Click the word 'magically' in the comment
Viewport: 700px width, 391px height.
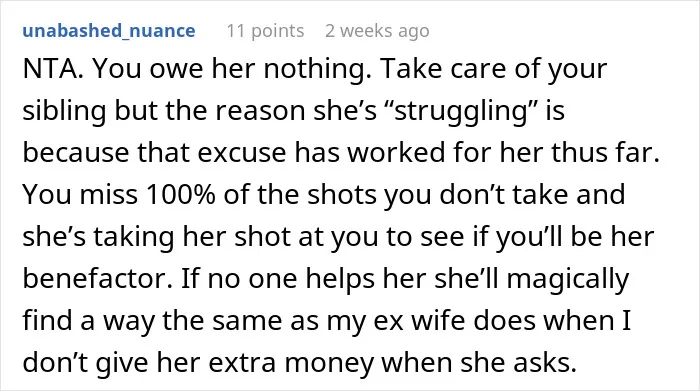point(567,279)
